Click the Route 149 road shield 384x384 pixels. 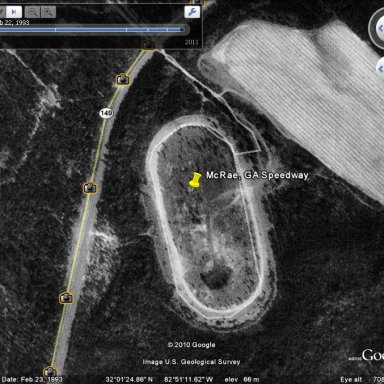(x=106, y=113)
